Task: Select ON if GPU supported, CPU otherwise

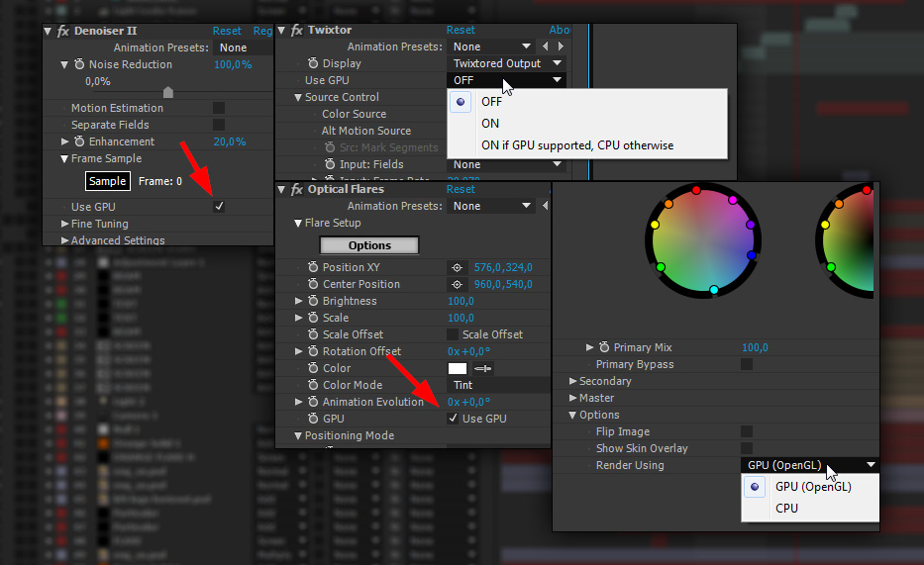Action: coord(587,145)
